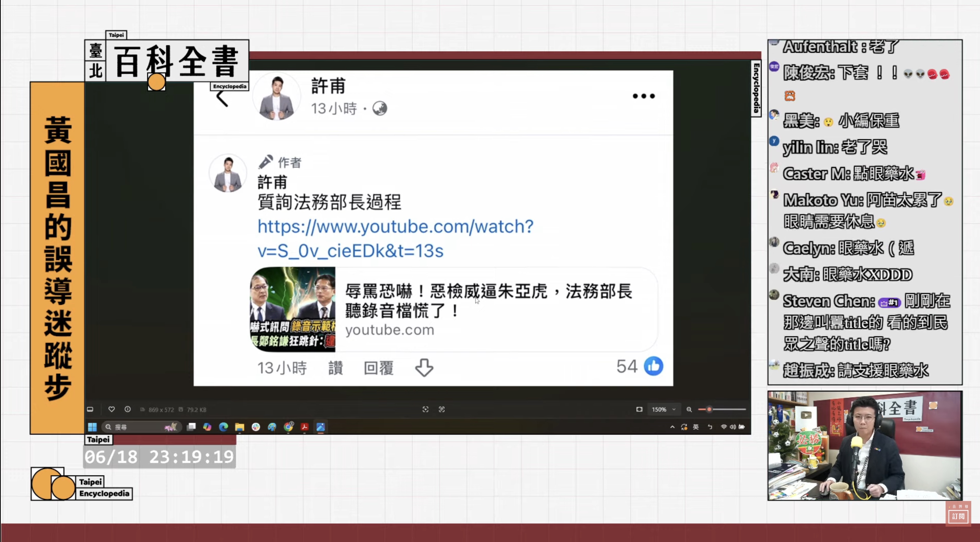The image size is (980, 542).
Task: Click the zoom slider in the Photos viewer
Action: pos(722,409)
